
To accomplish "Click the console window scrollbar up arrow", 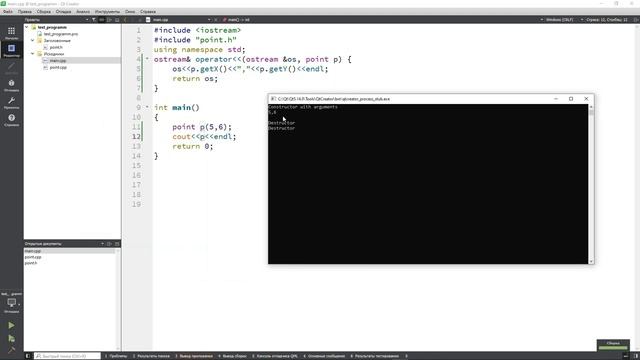I will coord(591,107).
